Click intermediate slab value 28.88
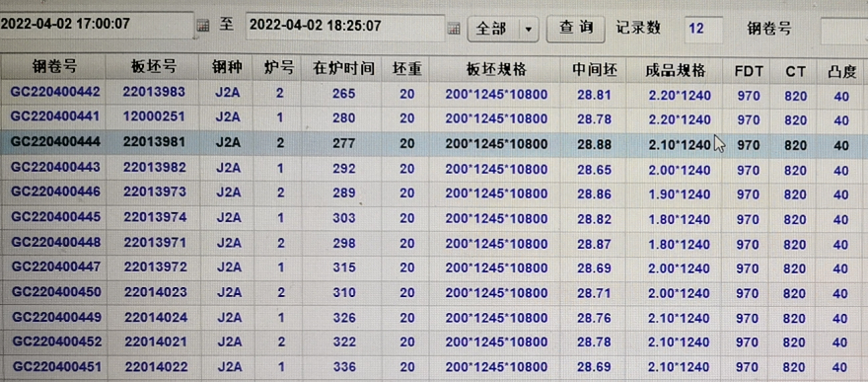868x382 pixels. pos(595,144)
